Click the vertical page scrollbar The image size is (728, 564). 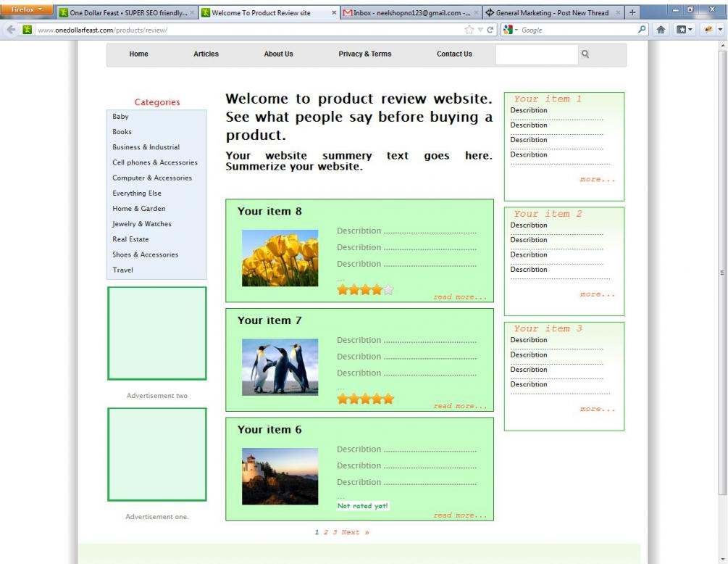[722, 273]
